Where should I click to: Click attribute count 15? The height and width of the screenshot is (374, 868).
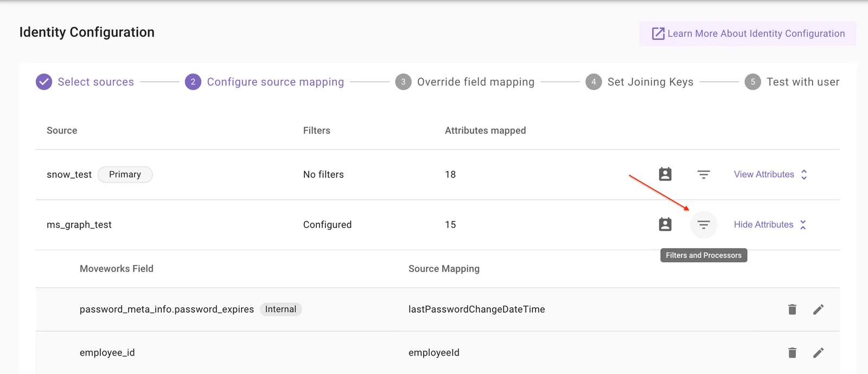[450, 225]
